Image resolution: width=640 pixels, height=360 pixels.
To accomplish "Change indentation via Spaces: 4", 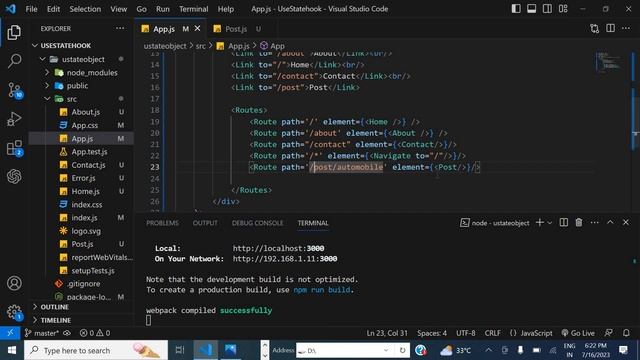I will click(x=432, y=333).
